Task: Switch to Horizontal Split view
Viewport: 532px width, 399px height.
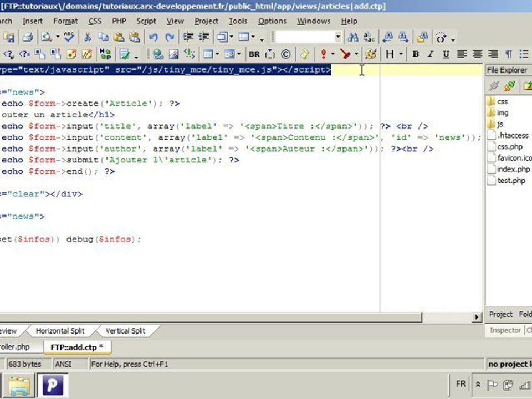Action: [60, 331]
